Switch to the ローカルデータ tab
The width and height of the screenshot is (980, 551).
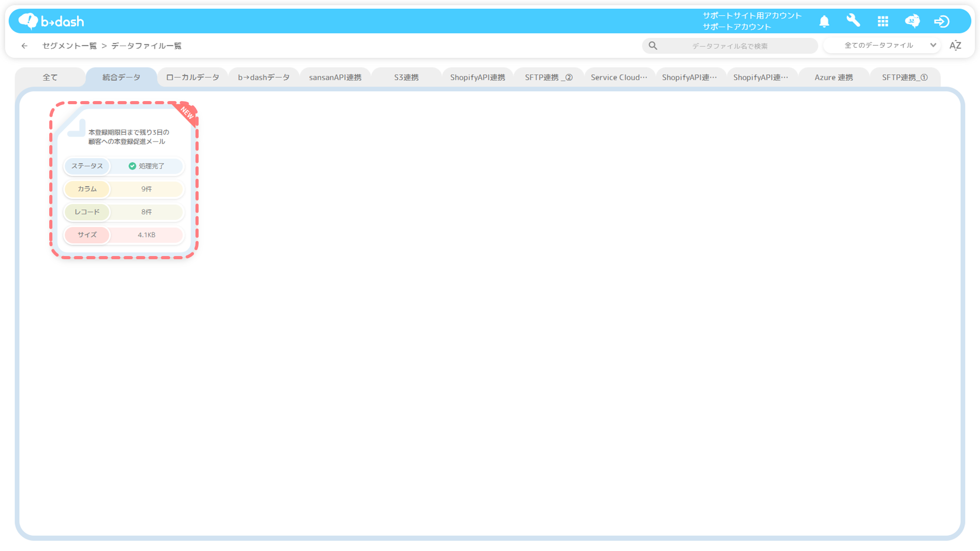point(192,77)
